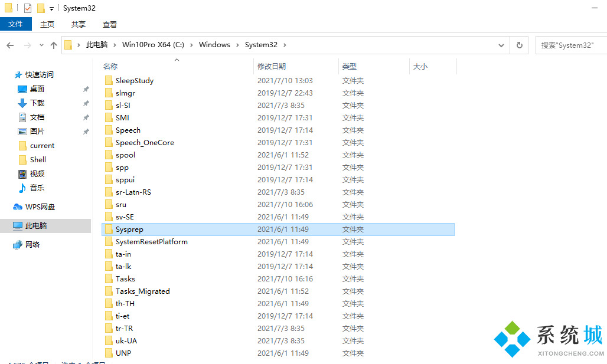
Task: Expand the chevron after Windows breadcrumb
Action: (x=238, y=45)
